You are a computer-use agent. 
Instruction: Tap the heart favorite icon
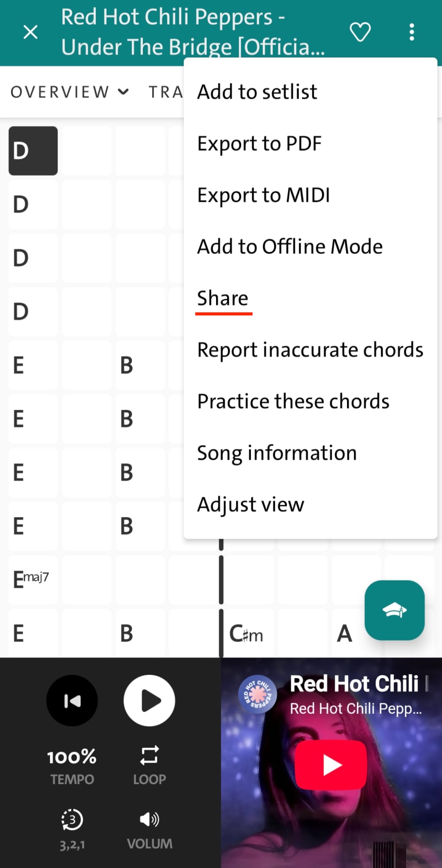click(x=360, y=32)
